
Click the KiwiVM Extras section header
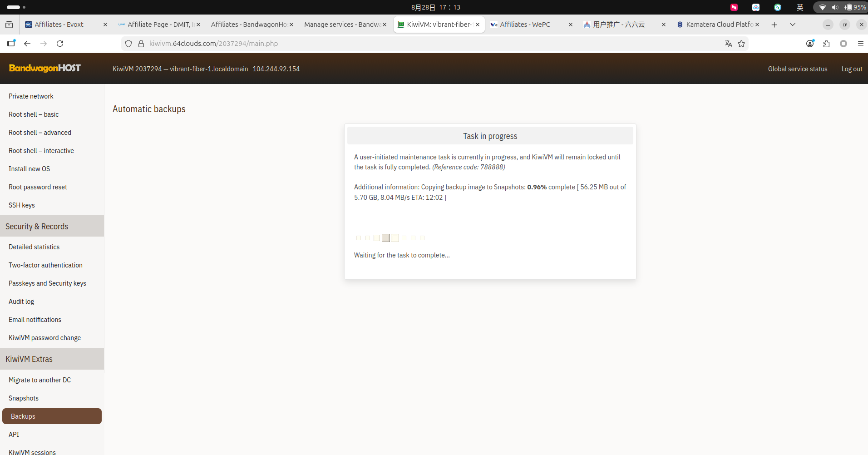click(x=52, y=359)
